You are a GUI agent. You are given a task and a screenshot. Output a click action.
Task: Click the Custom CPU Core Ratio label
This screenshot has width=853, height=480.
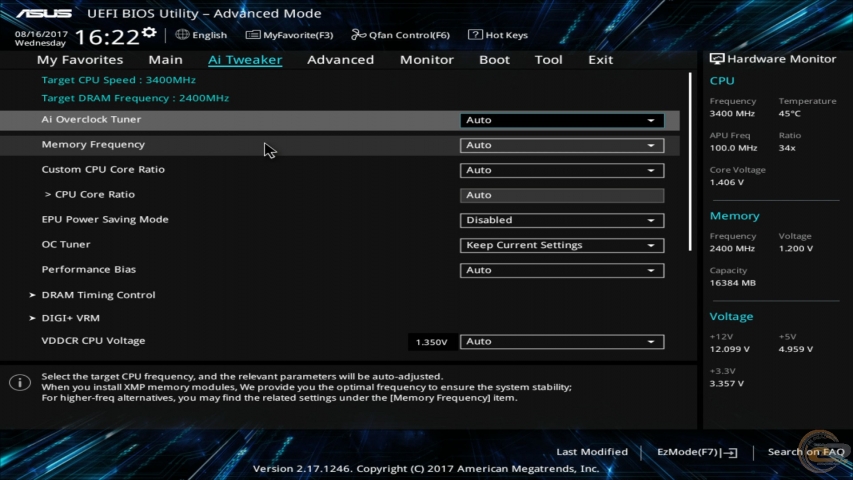103,169
